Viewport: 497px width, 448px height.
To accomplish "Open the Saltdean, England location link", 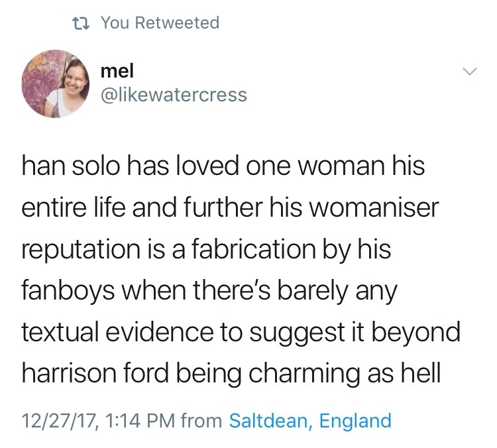I will click(309, 420).
